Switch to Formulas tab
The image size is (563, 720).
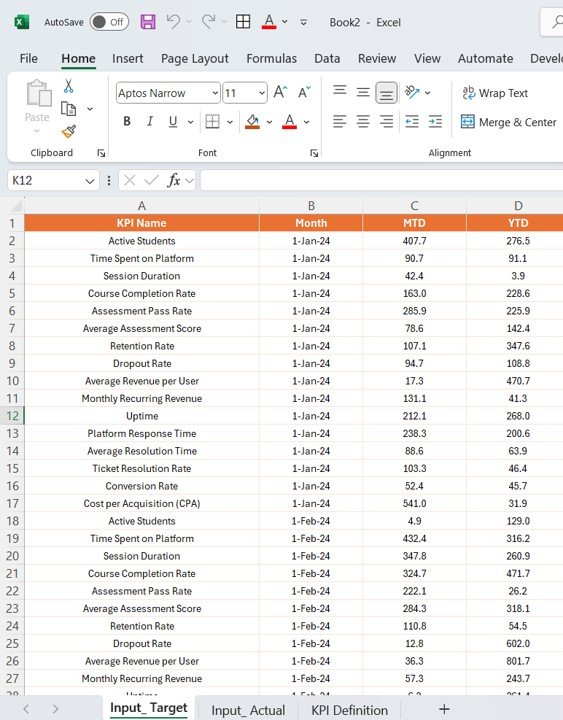pos(271,58)
